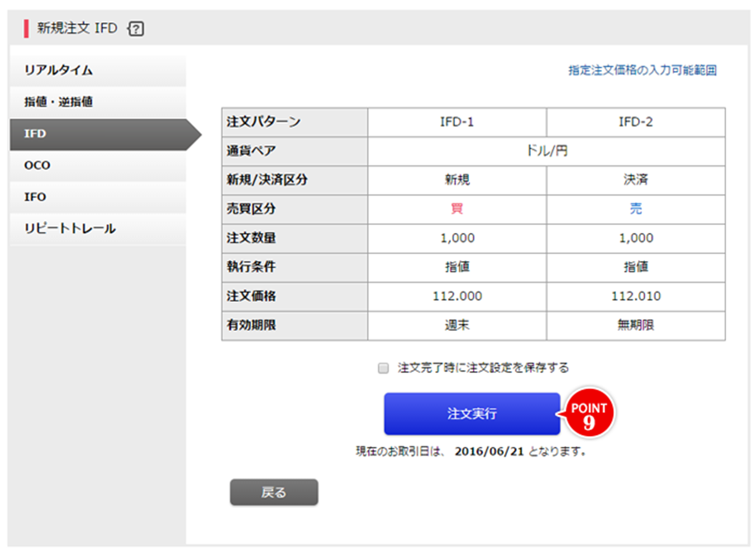Viewport: 756px width, 554px height.
Task: Select the ドル/円 currency pair cell
Action: click(x=546, y=151)
